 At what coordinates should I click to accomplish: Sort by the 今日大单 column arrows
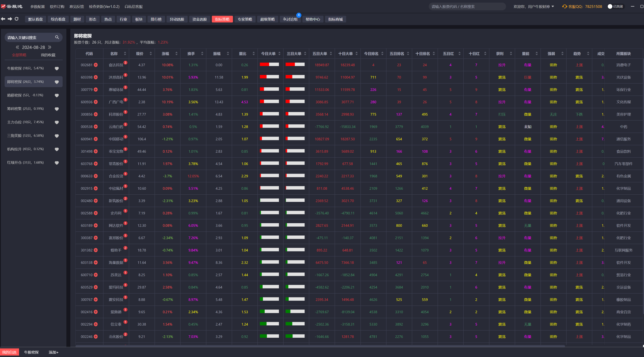[279, 54]
